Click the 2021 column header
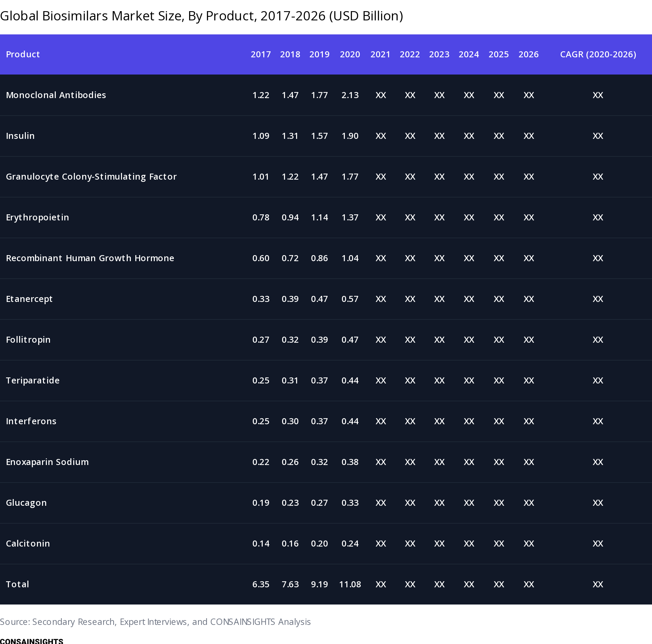This screenshot has height=644, width=652. [380, 54]
